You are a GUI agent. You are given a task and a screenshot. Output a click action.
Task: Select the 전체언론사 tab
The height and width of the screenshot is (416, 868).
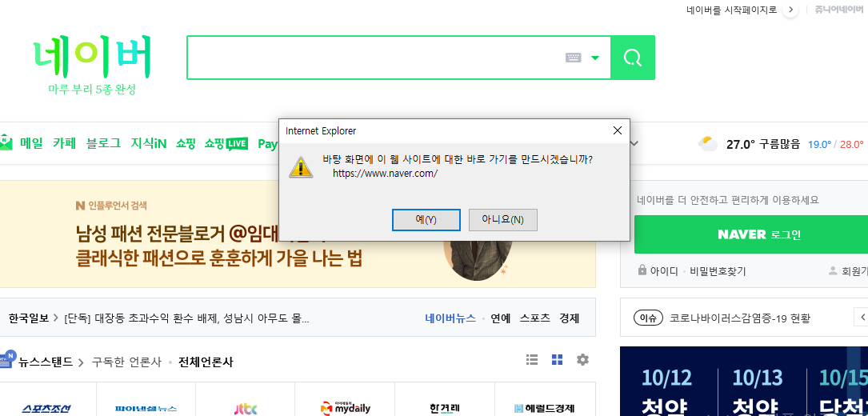206,362
